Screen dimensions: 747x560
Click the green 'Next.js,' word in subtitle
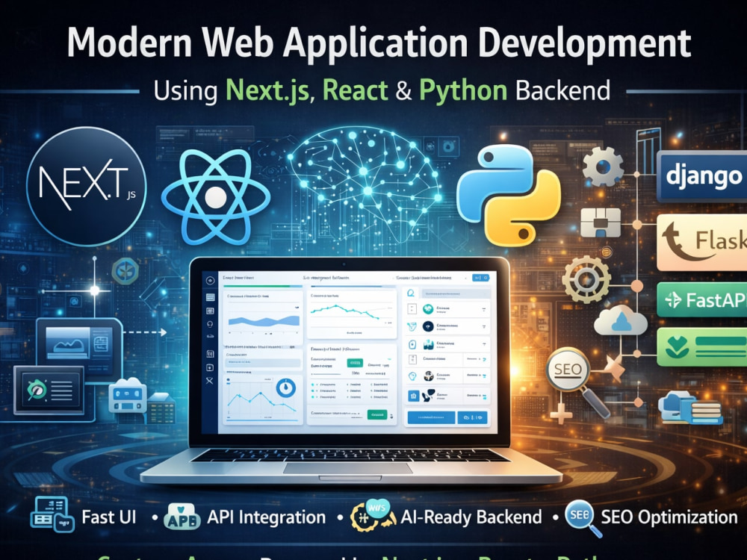click(x=270, y=91)
